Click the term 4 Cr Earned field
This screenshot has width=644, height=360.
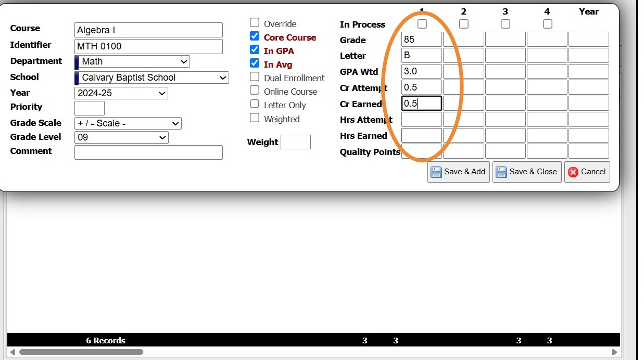coord(547,104)
